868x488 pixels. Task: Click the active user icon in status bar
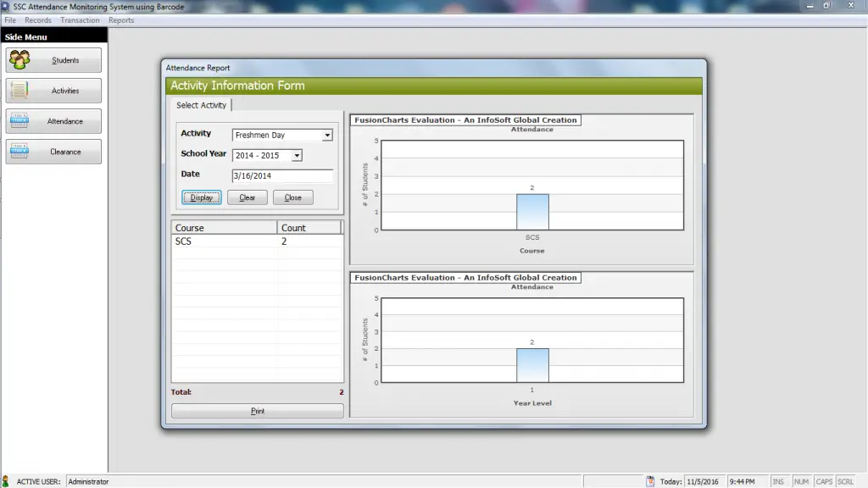(x=6, y=481)
